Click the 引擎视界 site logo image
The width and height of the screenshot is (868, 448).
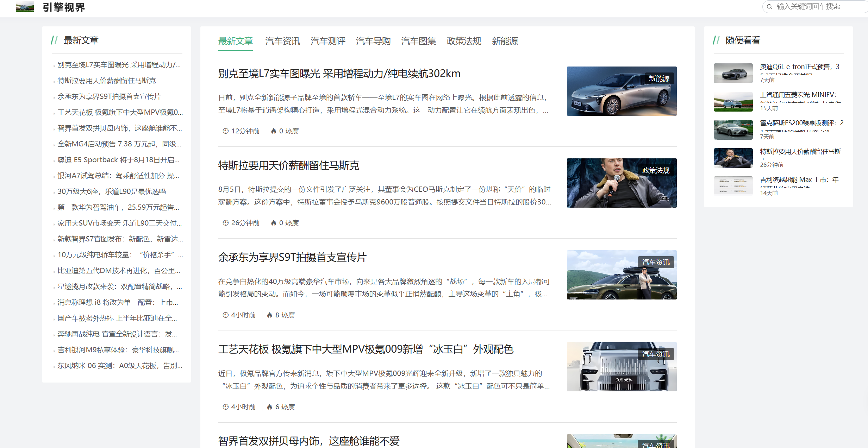point(25,7)
